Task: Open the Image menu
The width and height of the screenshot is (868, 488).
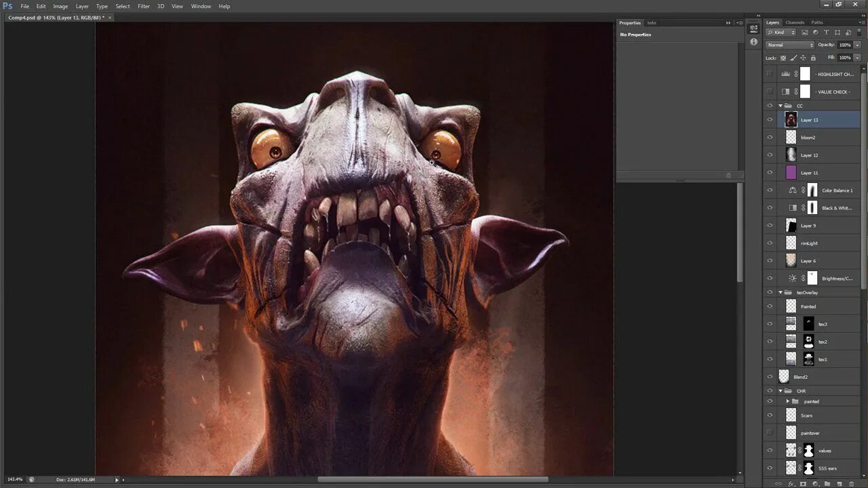Action: click(60, 6)
